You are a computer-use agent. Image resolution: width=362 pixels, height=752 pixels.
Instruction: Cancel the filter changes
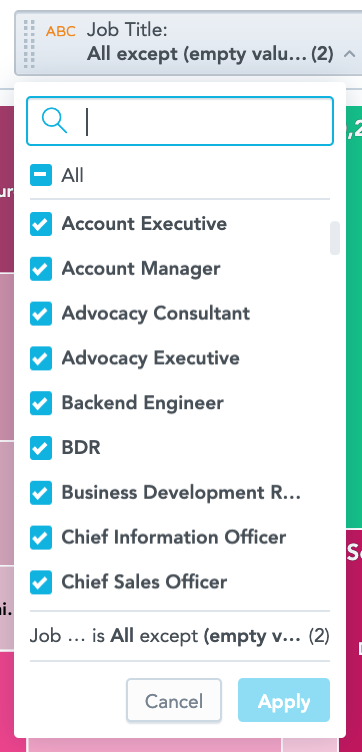pos(174,702)
